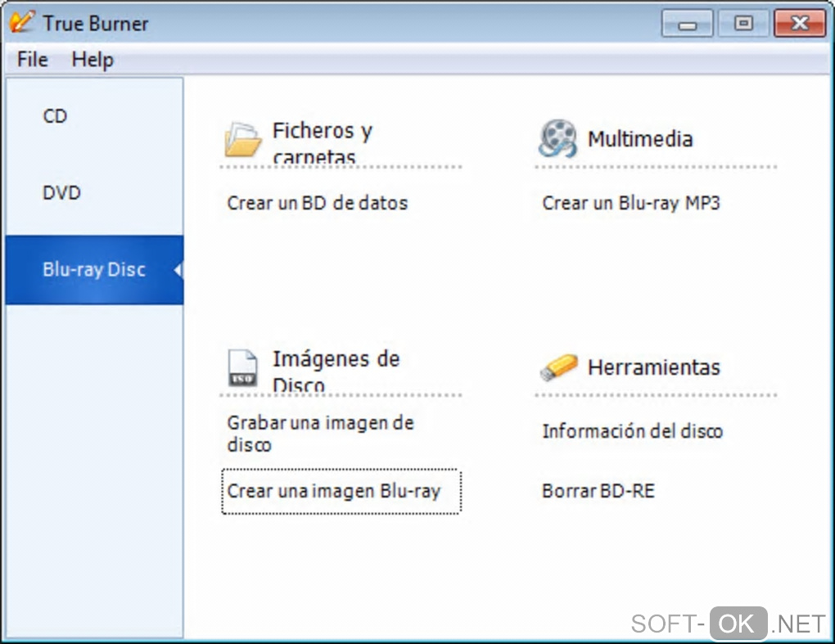Close the True Burner window
835x644 pixels.
coord(799,24)
